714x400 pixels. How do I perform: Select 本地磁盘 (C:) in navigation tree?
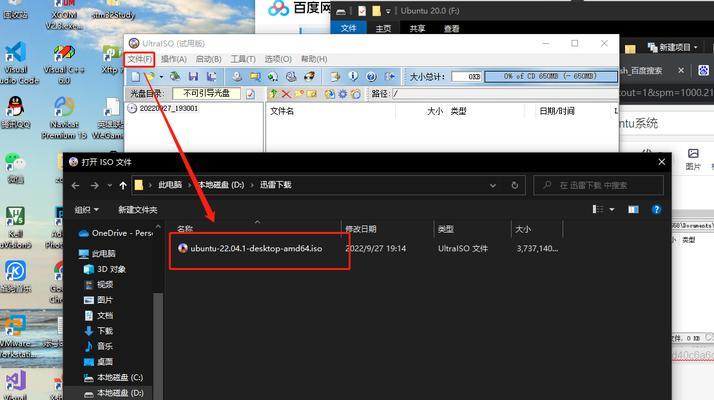tap(114, 378)
